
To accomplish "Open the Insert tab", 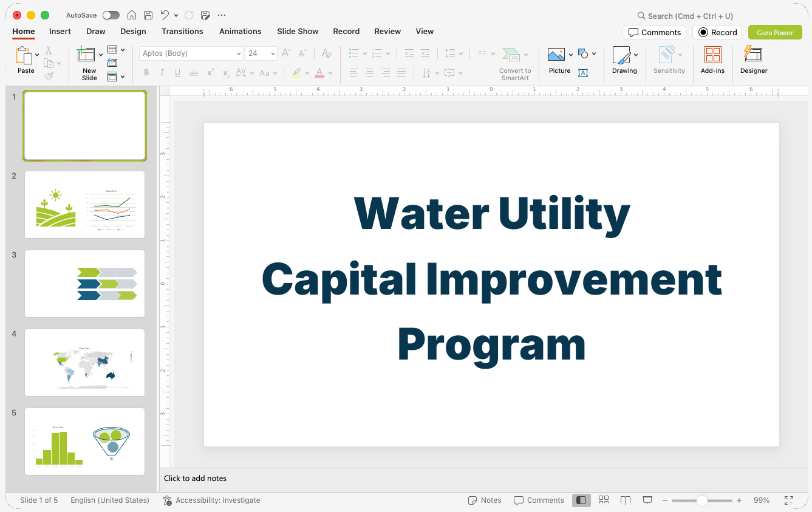I will click(60, 31).
